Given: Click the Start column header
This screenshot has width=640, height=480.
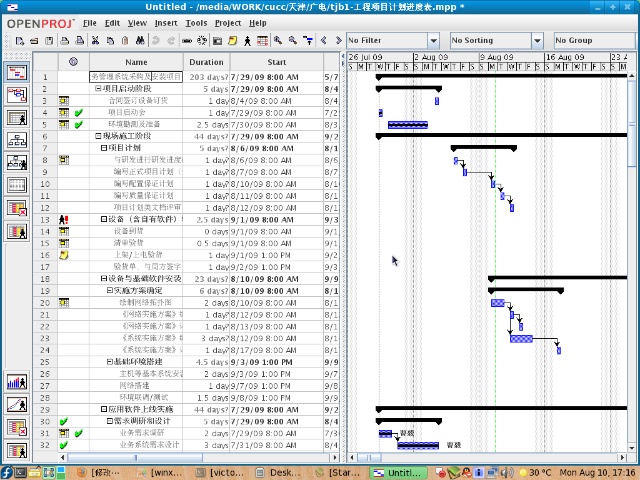Looking at the screenshot, I should (276, 62).
